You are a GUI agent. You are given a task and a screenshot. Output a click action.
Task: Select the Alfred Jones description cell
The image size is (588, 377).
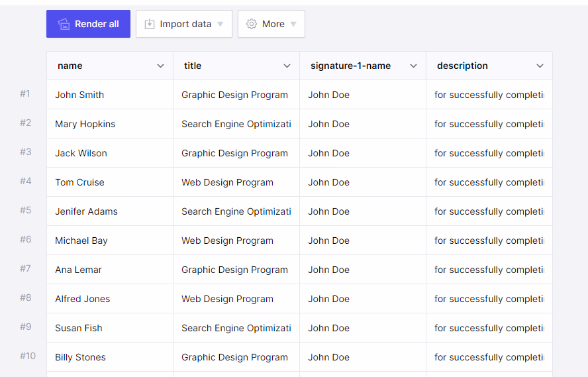point(489,299)
